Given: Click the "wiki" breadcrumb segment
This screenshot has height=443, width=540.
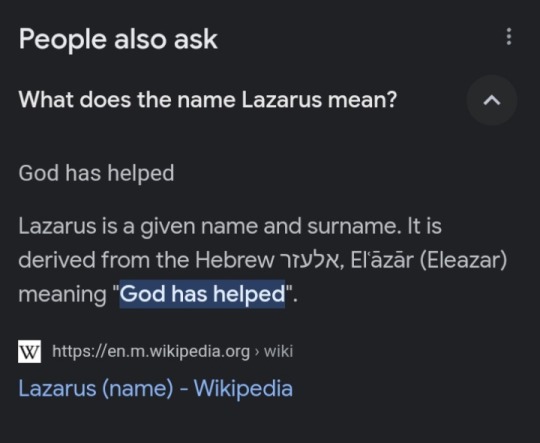Looking at the screenshot, I should tap(278, 351).
